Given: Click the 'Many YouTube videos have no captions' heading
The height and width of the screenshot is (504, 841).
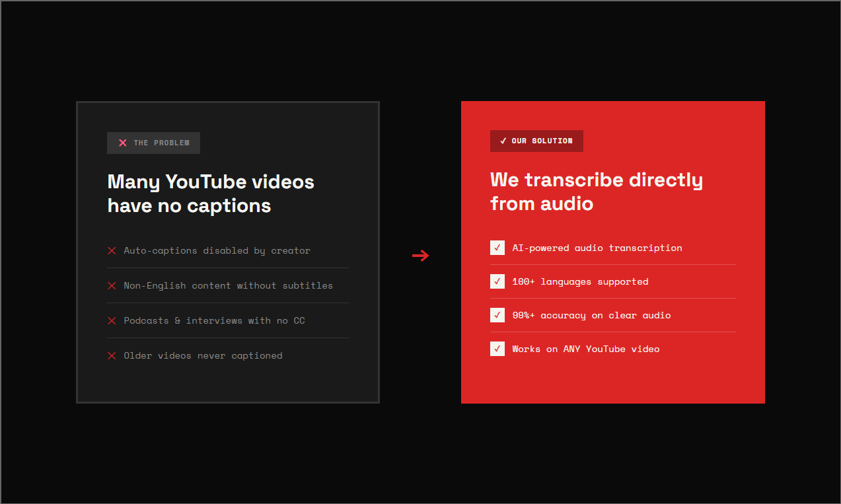Looking at the screenshot, I should click(x=211, y=194).
